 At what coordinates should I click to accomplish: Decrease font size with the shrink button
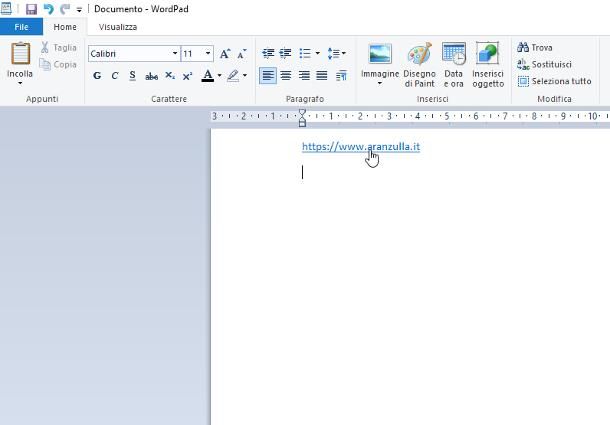tap(242, 54)
